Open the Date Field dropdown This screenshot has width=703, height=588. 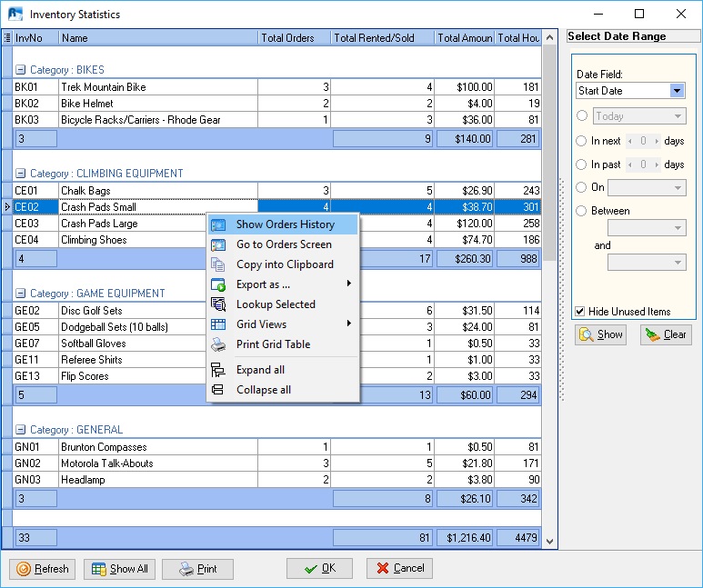point(677,91)
